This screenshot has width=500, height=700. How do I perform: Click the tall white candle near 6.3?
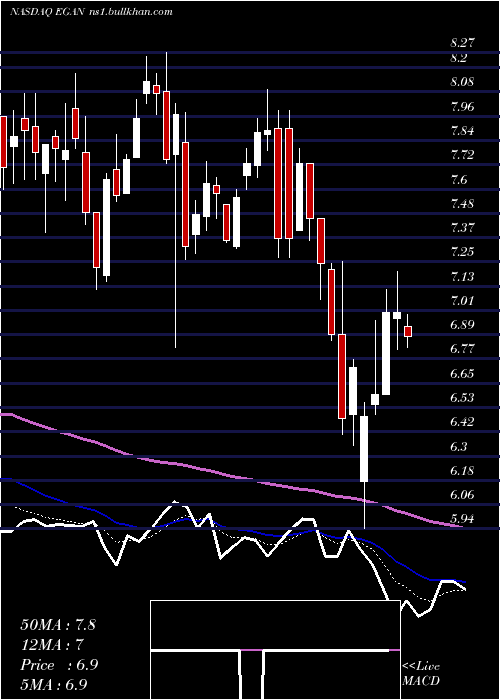click(x=364, y=449)
